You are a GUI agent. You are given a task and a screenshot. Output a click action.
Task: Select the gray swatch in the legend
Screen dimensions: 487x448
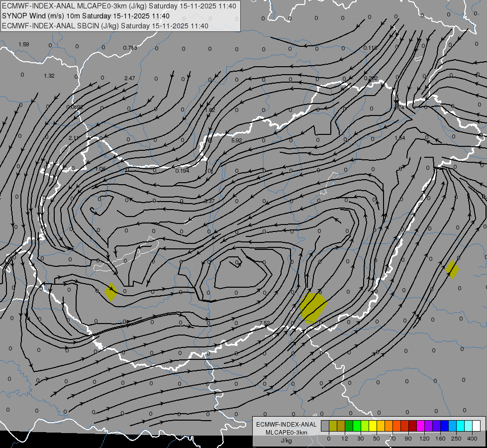325,426
